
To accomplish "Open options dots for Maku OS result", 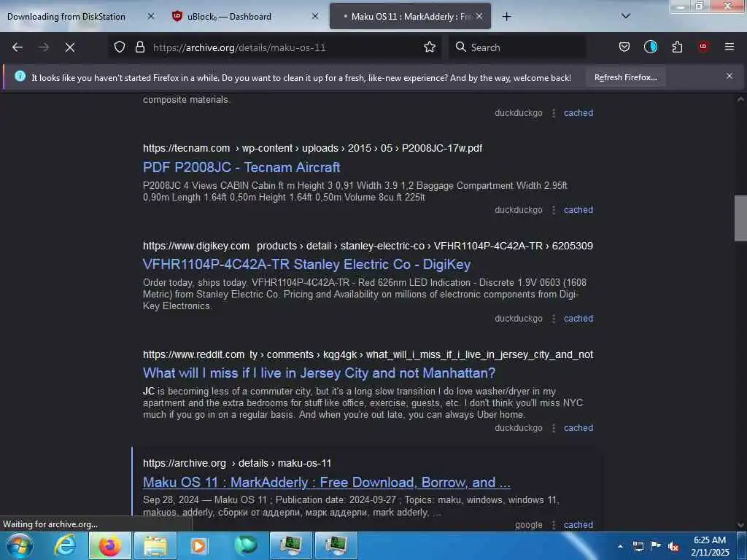I will [554, 525].
